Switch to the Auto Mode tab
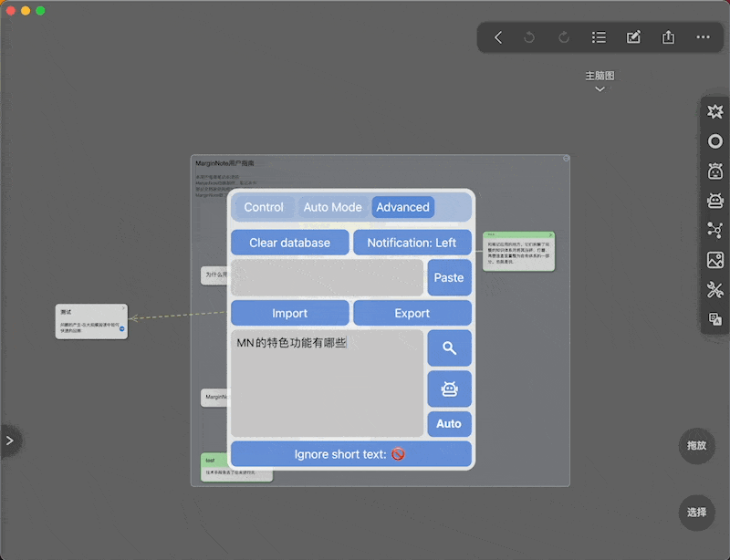Screen dimensions: 730x560 pyautogui.click(x=332, y=207)
